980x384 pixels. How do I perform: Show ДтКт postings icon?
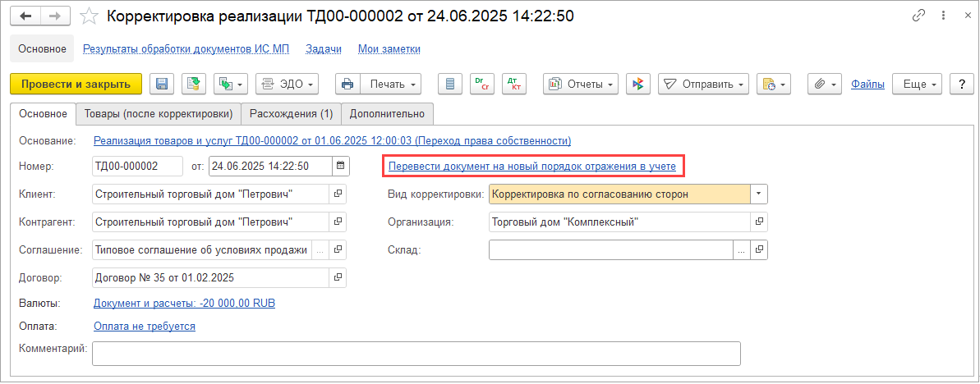(513, 85)
